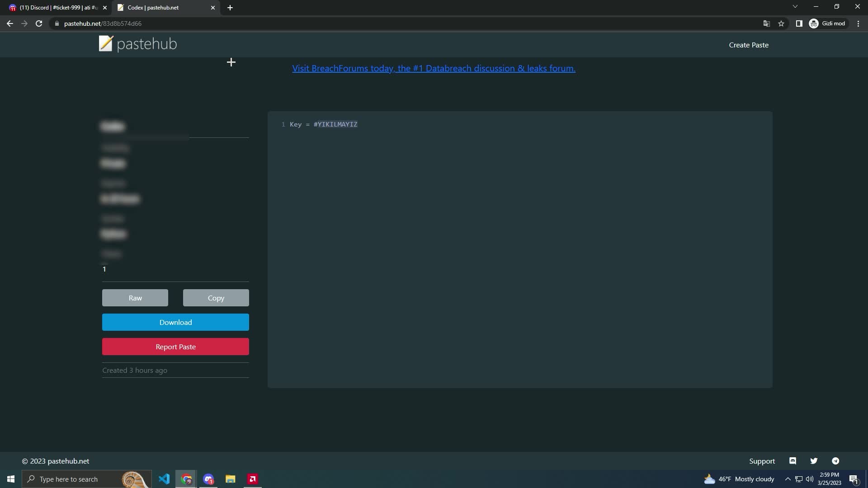This screenshot has width=868, height=488.
Task: Reload the page
Action: pos(39,23)
